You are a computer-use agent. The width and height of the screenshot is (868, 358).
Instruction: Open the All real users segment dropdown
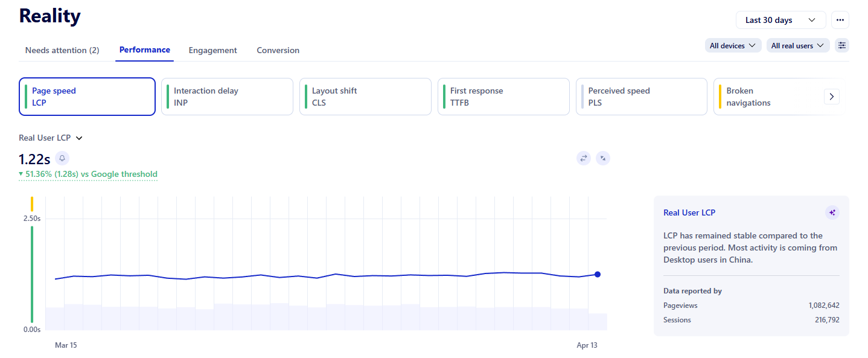[x=797, y=45]
